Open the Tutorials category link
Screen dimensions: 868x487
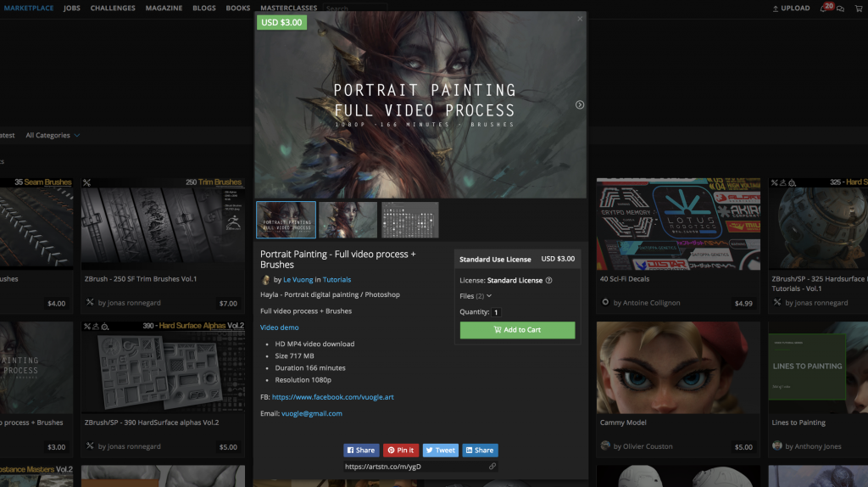[337, 280]
